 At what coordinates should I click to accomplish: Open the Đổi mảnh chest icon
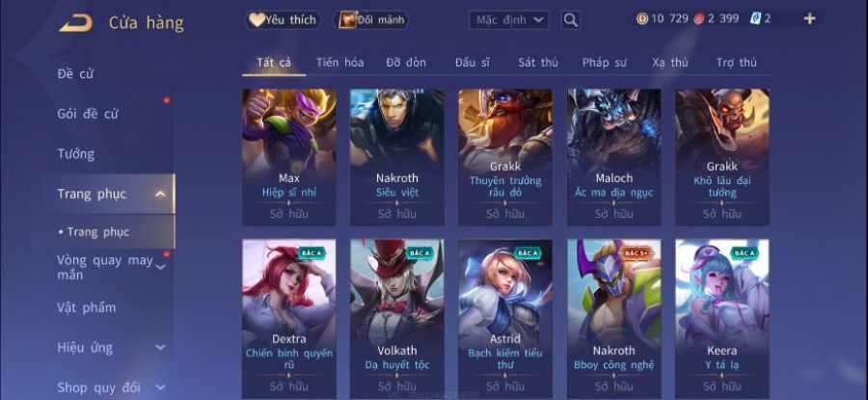(x=347, y=20)
